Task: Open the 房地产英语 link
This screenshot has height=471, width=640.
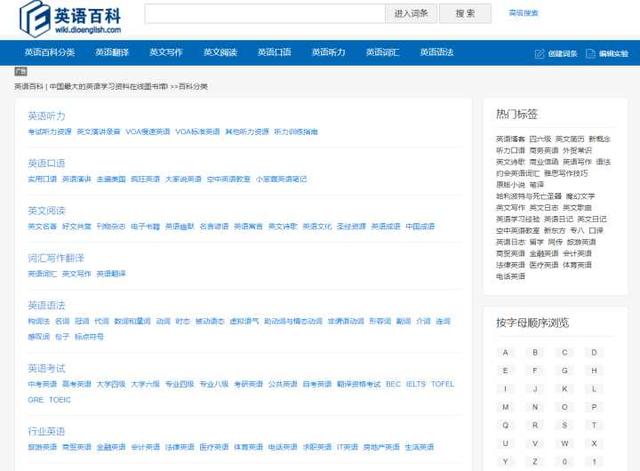Action: 381,447
